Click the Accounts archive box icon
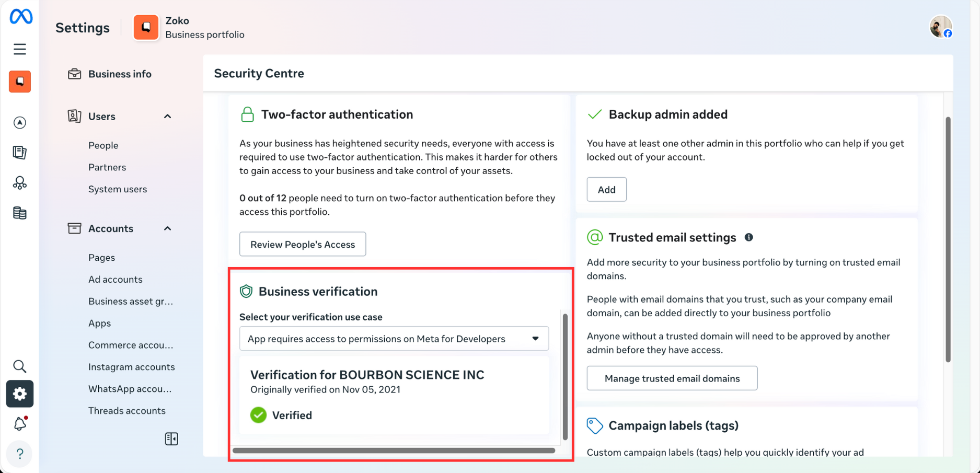The image size is (980, 473). pyautogui.click(x=74, y=228)
